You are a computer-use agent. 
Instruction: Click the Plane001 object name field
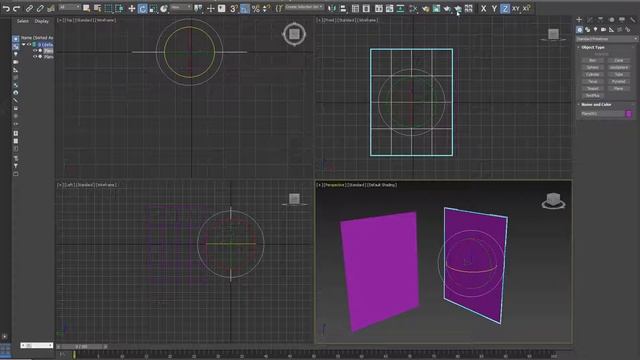[602, 114]
